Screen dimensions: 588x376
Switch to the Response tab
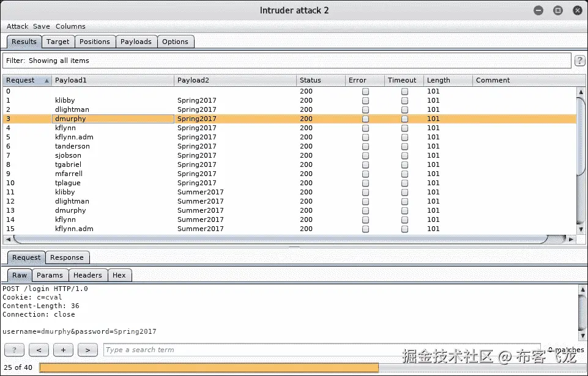(x=67, y=257)
